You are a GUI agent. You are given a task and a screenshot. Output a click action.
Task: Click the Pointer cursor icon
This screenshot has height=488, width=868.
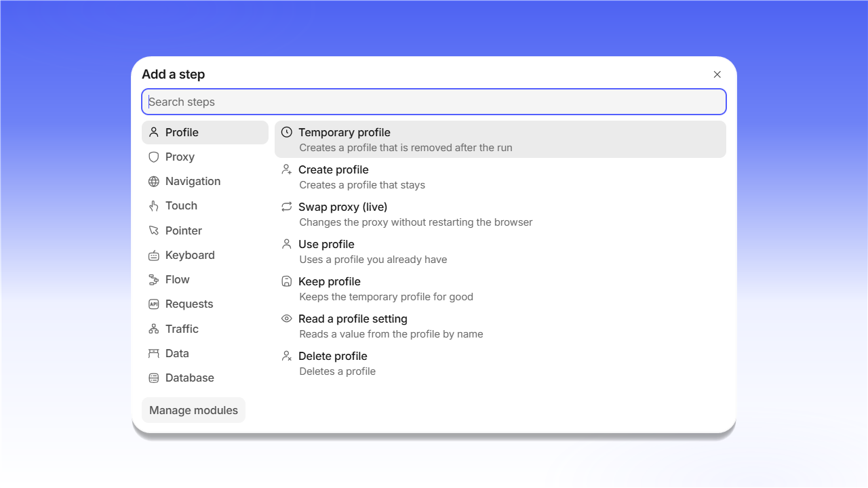tap(153, 230)
